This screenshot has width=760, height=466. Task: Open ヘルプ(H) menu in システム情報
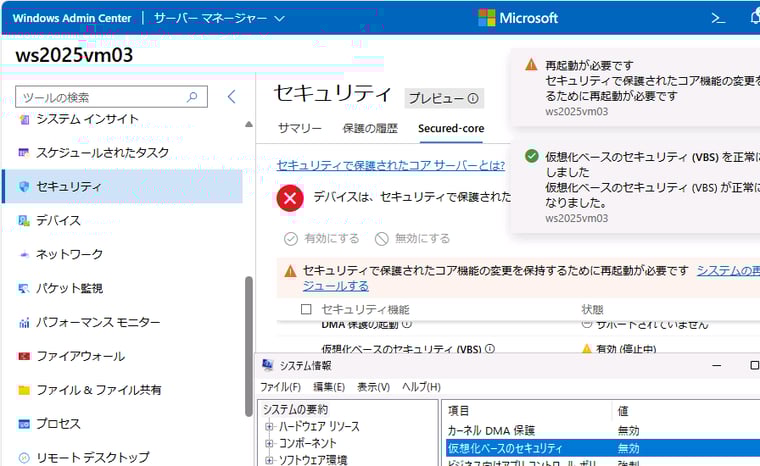pyautogui.click(x=421, y=387)
